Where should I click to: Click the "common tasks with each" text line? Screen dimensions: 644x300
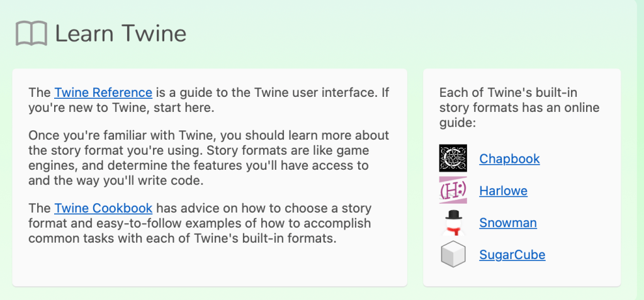click(x=94, y=238)
